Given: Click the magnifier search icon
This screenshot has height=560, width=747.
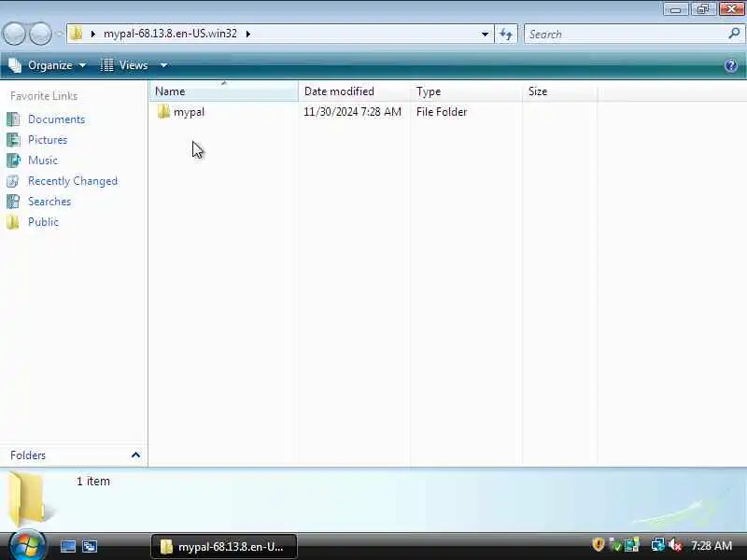Looking at the screenshot, I should [x=734, y=34].
